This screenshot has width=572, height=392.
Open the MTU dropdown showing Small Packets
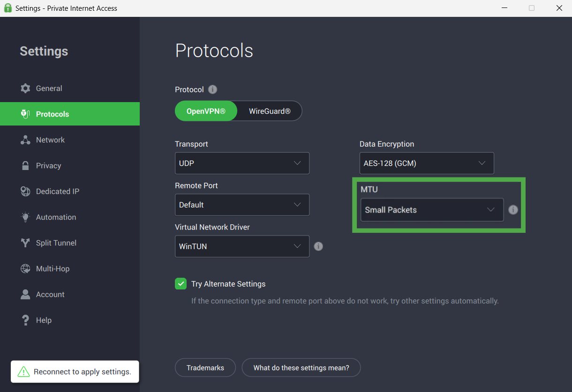(432, 210)
